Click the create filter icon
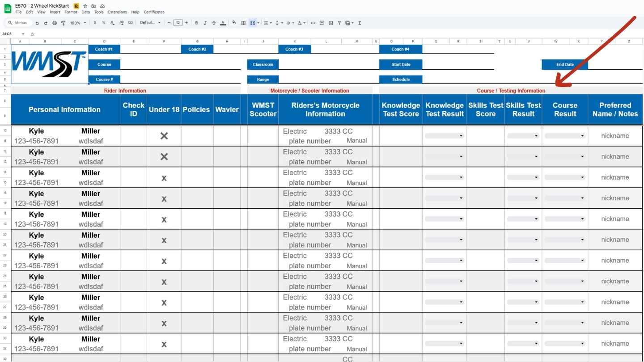Viewport: 644px width, 362px height. pyautogui.click(x=339, y=23)
